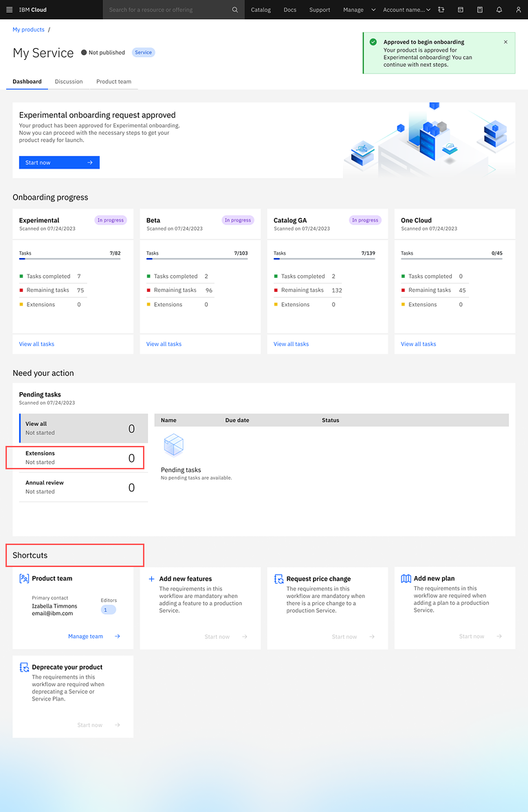Click the green success checkmark icon
Image resolution: width=528 pixels, height=812 pixels.
[x=373, y=42]
